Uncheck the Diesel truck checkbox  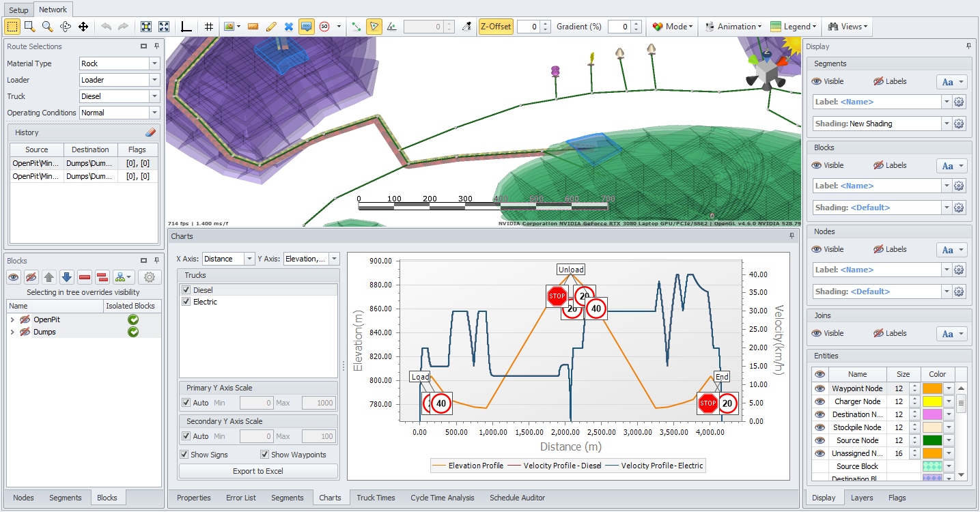point(186,290)
